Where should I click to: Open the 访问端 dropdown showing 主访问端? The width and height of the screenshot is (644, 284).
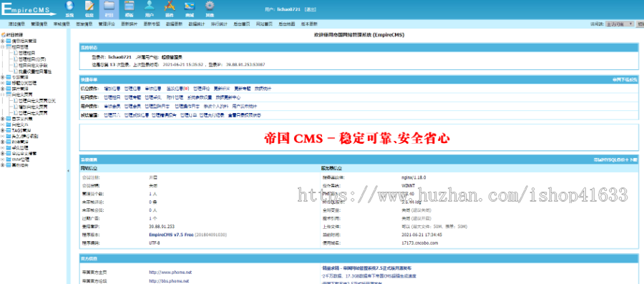pos(620,24)
